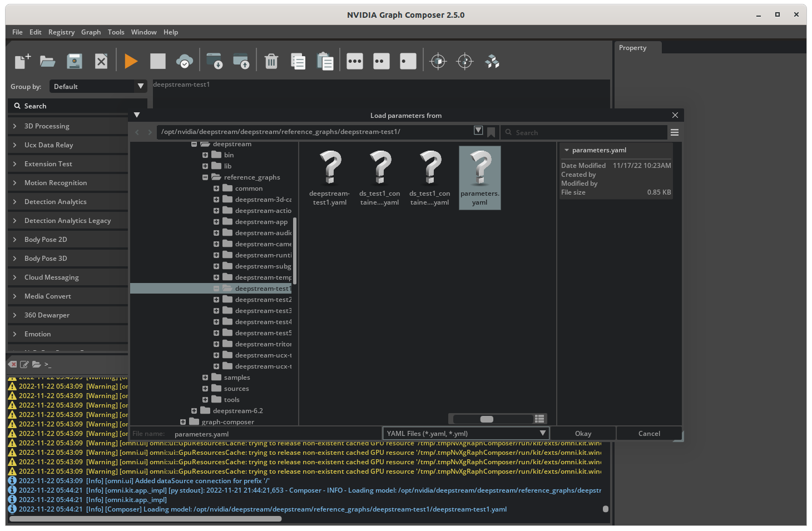Open the File menu
This screenshot has width=812, height=531.
(17, 32)
